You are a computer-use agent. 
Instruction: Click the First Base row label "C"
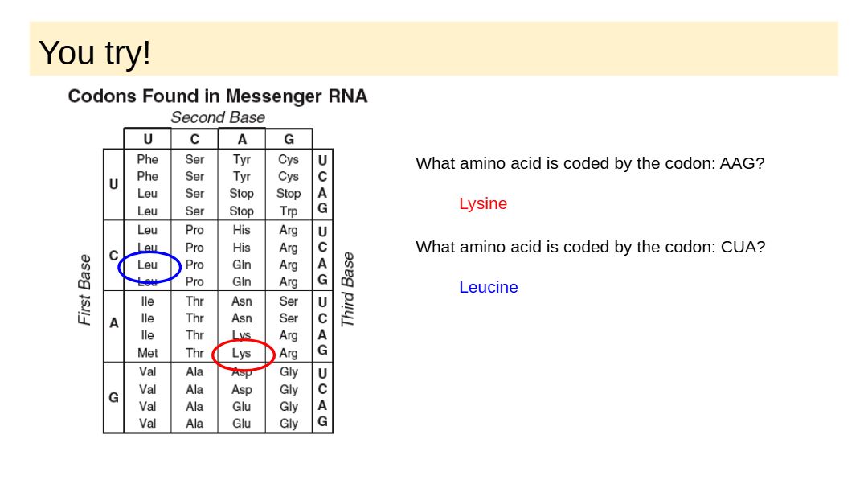pos(114,256)
